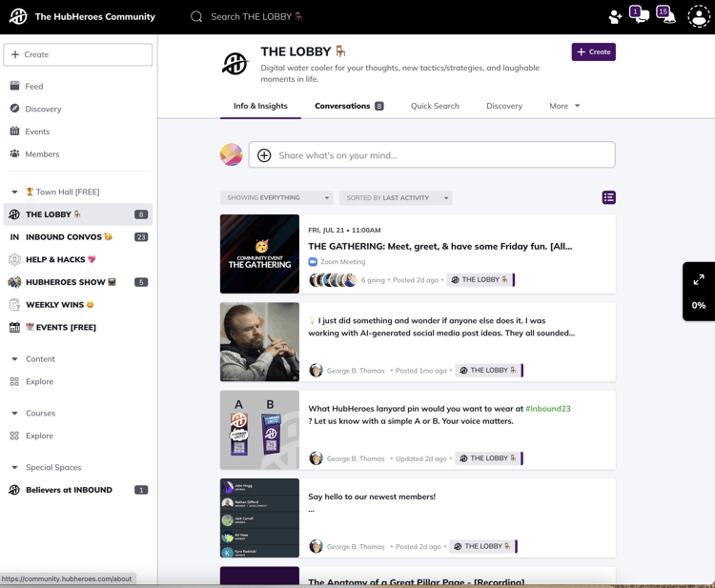715x588 pixels.
Task: Click THE LOBBY tag on the lanyard pin post
Action: tap(488, 458)
